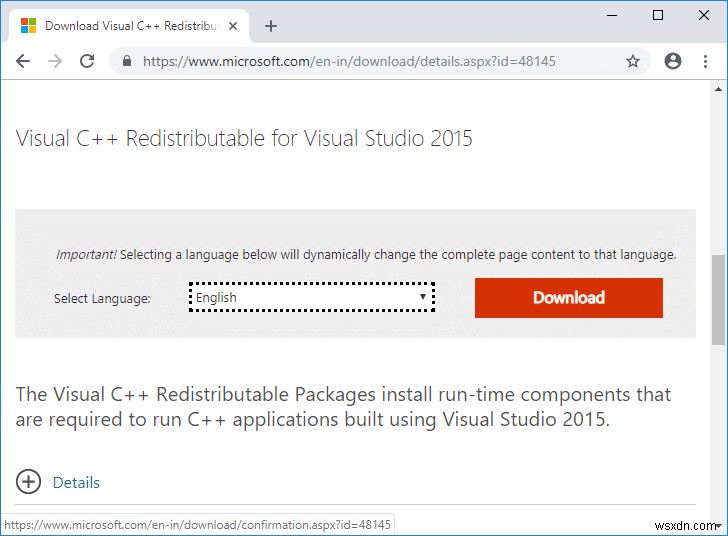Reload the page with the refresh icon
The height and width of the screenshot is (536, 728).
point(87,61)
